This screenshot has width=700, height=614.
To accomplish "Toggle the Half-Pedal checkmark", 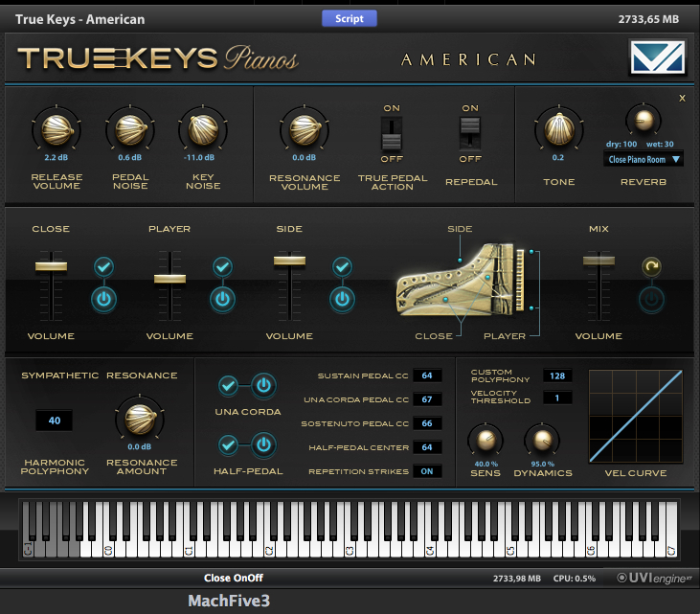I will pyautogui.click(x=228, y=444).
